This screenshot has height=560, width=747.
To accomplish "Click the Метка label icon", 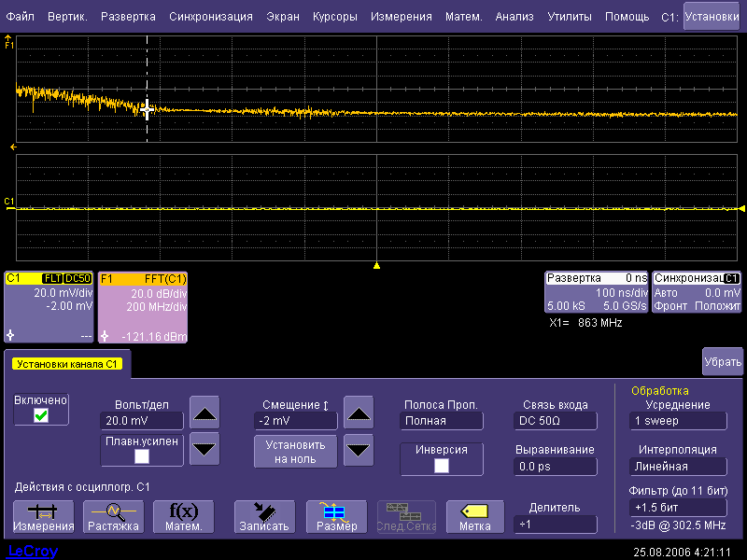I will 474,516.
